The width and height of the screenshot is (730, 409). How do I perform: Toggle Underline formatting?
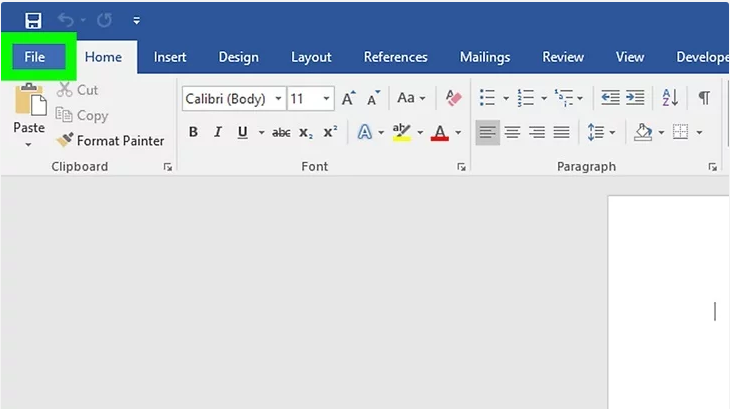242,133
